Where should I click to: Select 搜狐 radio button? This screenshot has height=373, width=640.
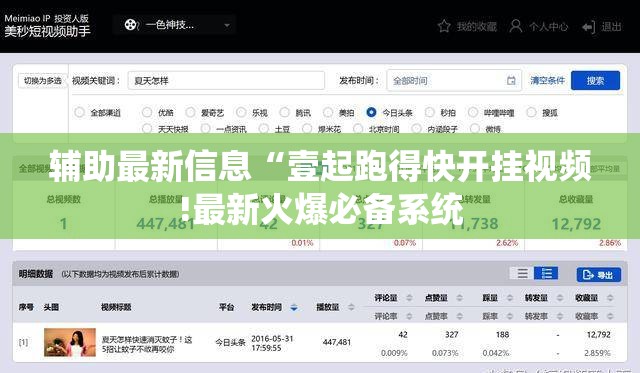click(x=531, y=112)
